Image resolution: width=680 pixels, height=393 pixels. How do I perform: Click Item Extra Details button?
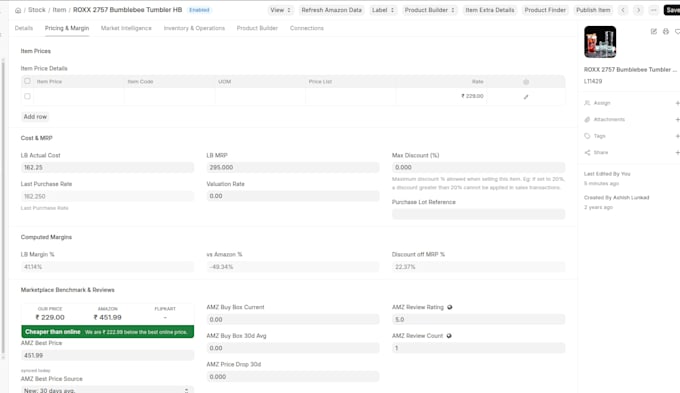pos(490,10)
